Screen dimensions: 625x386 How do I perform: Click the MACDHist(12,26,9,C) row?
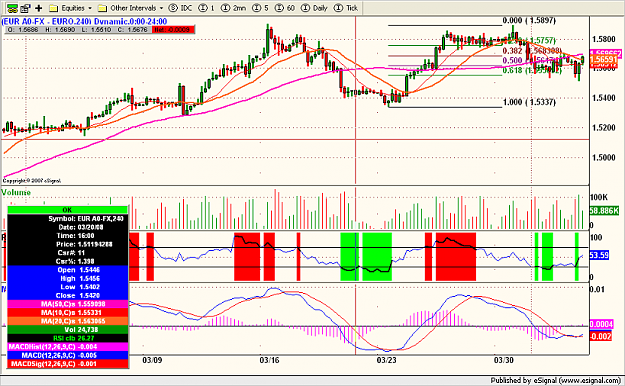coord(68,347)
